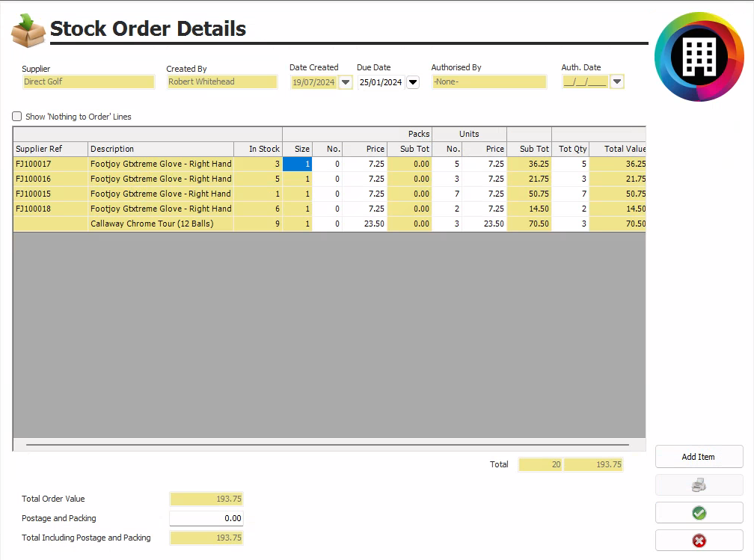Viewport: 754px width, 560px height.
Task: Click the horizontal scrollbar under the grid
Action: (x=328, y=445)
